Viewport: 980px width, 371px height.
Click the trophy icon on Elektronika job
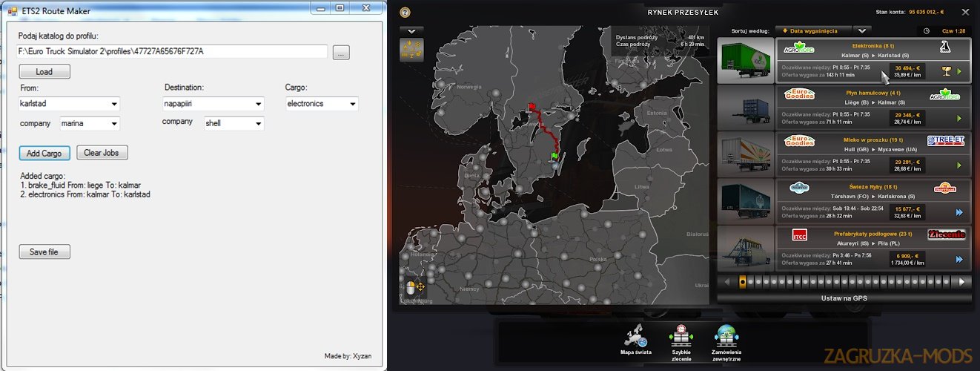point(945,71)
